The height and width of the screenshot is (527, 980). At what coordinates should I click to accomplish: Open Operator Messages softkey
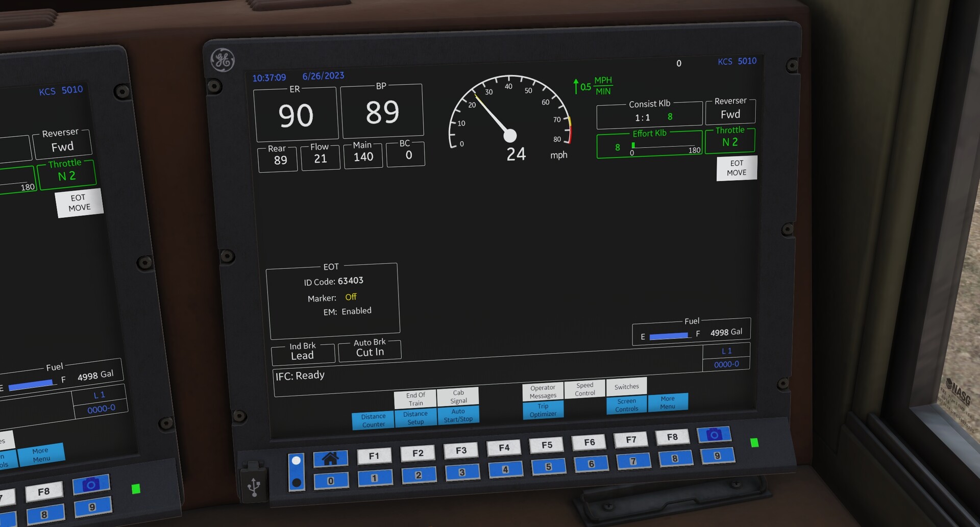click(543, 391)
